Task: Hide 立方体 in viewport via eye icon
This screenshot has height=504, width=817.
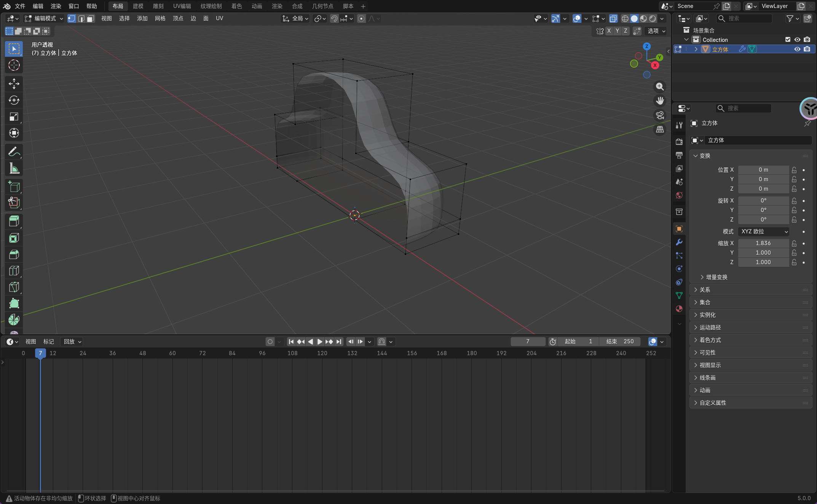Action: [x=797, y=49]
